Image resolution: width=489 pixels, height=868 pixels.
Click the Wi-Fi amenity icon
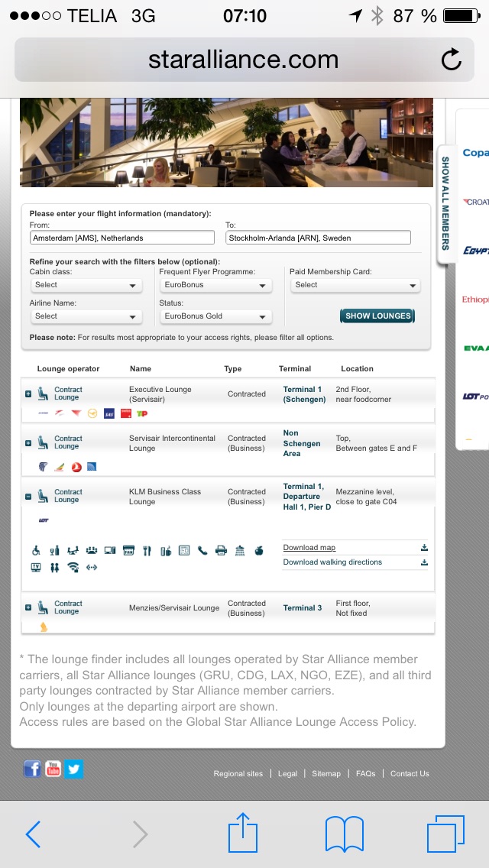coord(73,567)
